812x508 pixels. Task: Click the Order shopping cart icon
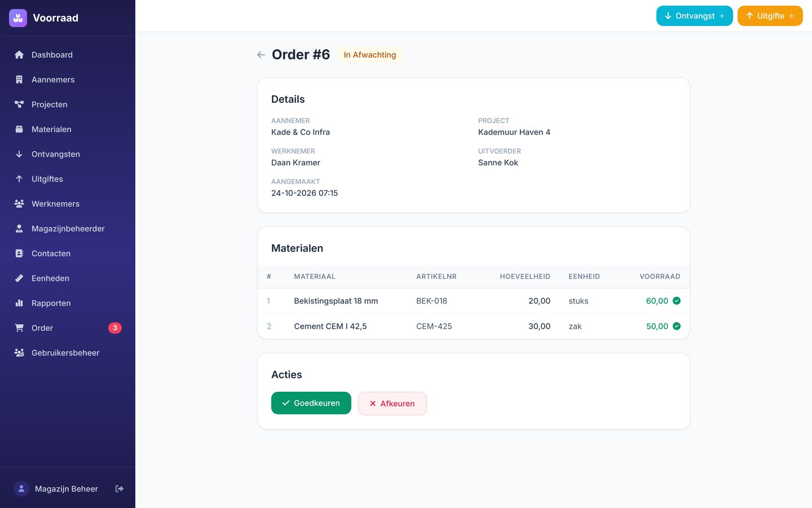coord(19,328)
